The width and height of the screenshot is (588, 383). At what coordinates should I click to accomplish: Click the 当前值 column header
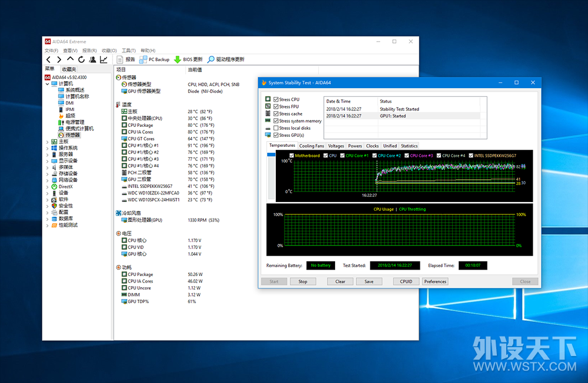[252, 69]
